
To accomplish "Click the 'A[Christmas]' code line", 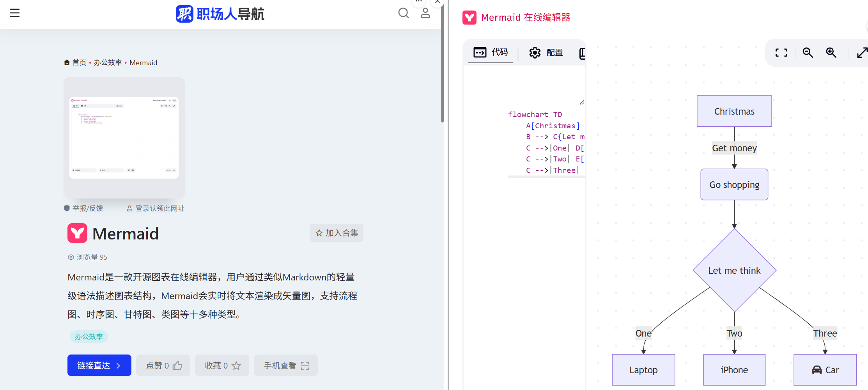I will point(553,126).
